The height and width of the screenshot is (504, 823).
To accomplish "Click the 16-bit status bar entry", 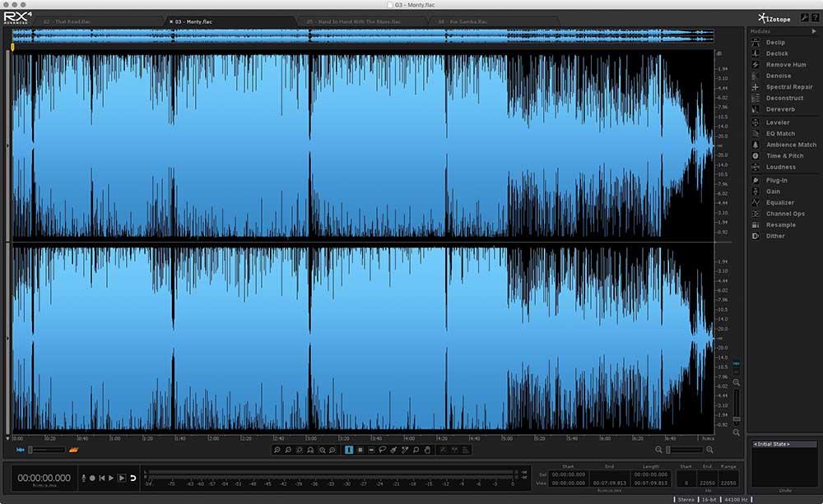I will tap(709, 500).
